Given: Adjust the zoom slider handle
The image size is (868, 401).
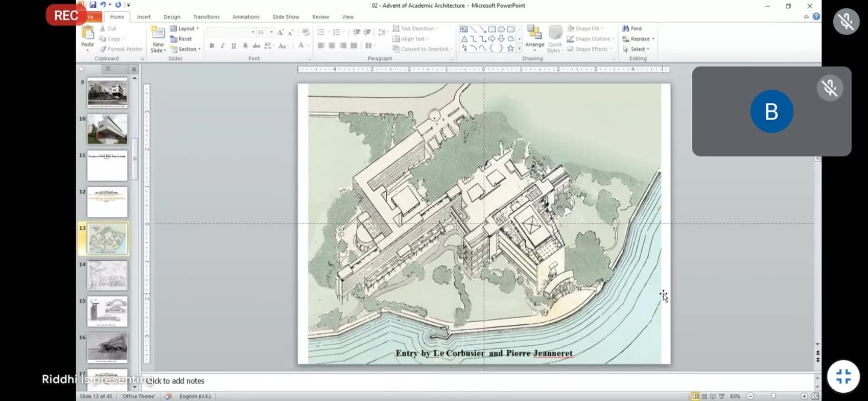Looking at the screenshot, I should pos(773,396).
